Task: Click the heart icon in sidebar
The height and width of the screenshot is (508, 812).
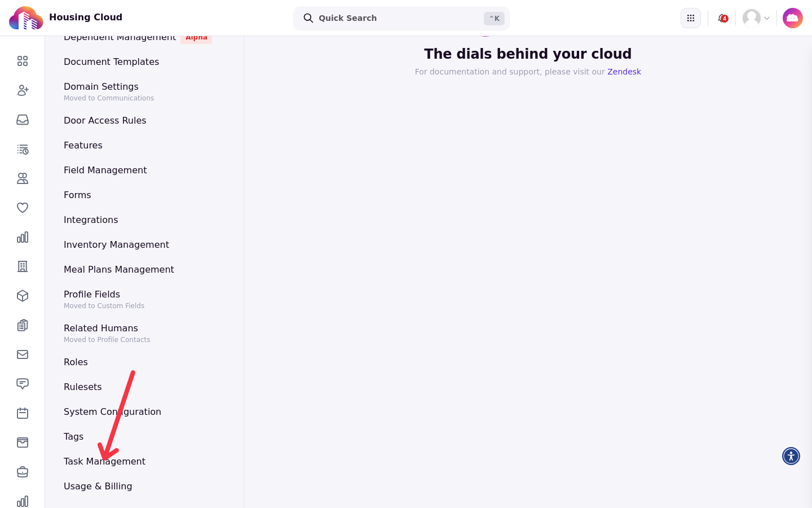Action: click(23, 208)
